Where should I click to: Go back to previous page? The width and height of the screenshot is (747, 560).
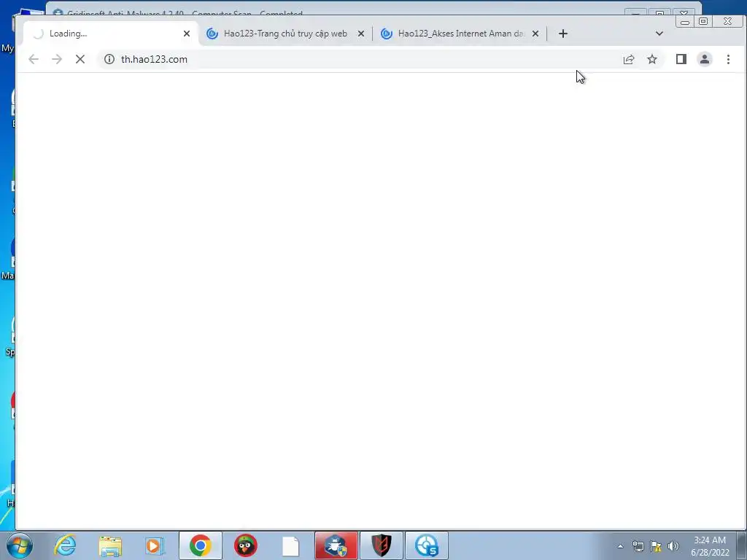34,59
